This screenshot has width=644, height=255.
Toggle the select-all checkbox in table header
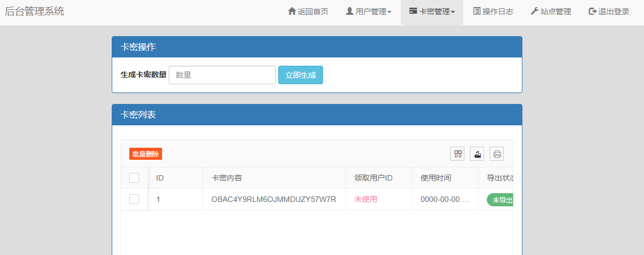[x=134, y=178]
